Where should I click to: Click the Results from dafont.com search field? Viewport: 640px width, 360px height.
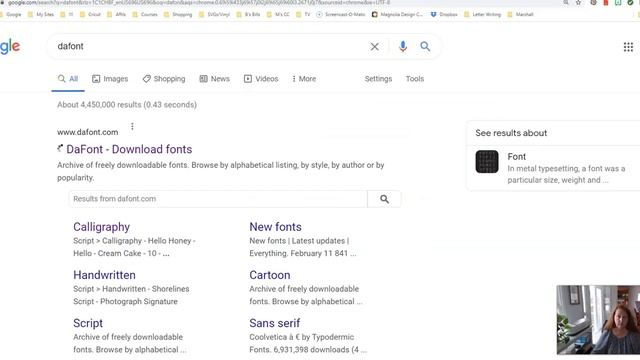pyautogui.click(x=218, y=199)
